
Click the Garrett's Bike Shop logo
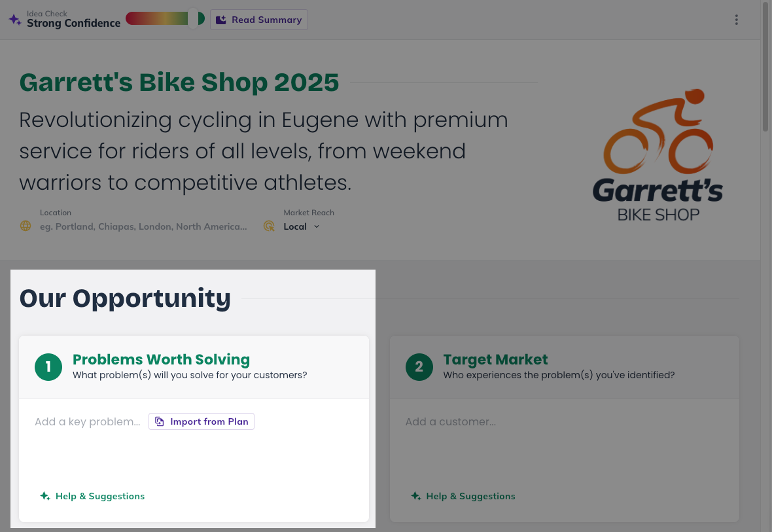[x=658, y=155]
